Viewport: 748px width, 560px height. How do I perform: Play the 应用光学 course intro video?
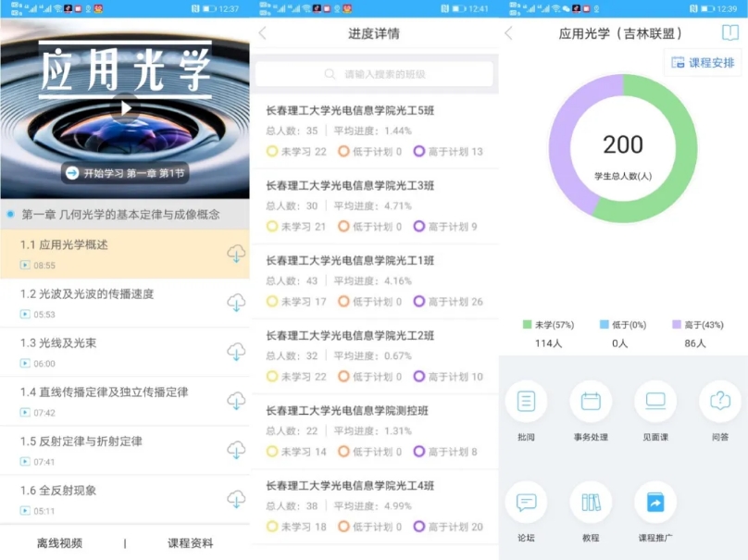pos(125,107)
